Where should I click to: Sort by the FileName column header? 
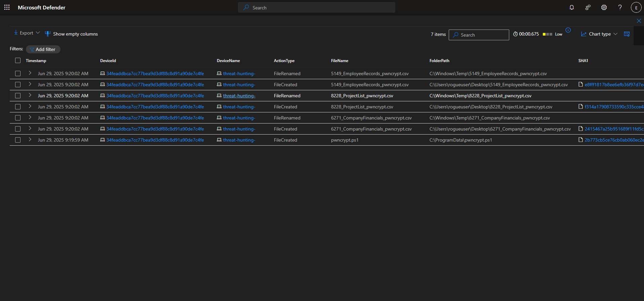339,61
